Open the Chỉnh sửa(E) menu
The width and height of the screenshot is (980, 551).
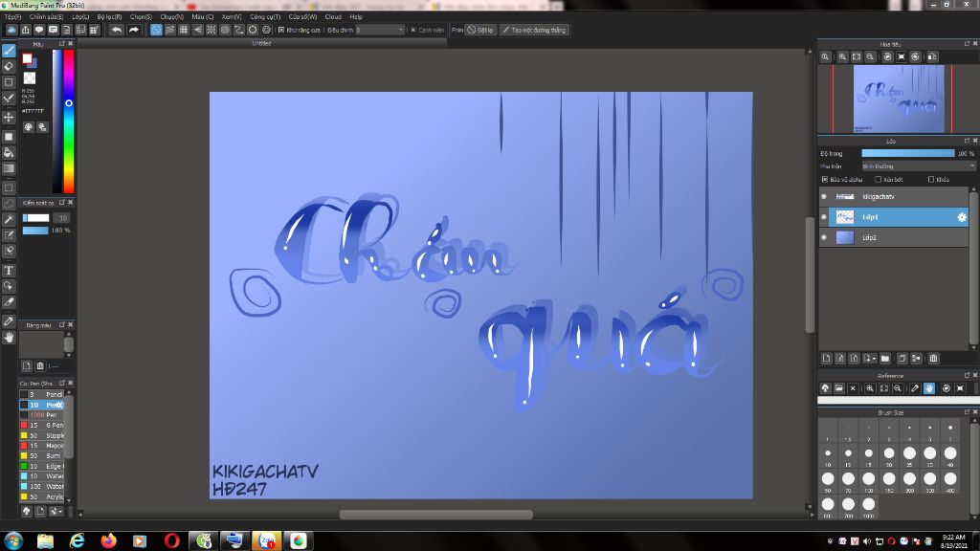tap(46, 17)
